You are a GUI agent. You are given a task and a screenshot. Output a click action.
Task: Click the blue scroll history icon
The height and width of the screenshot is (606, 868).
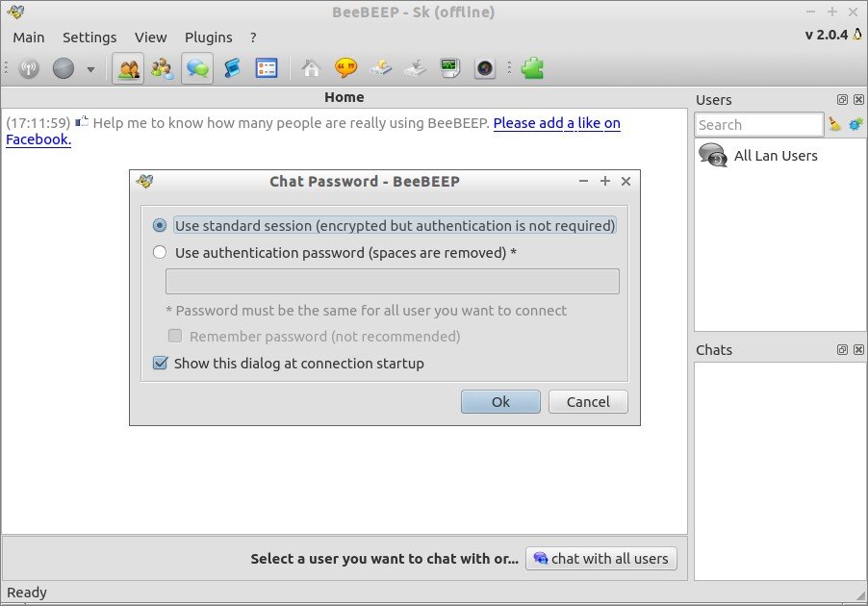point(232,68)
